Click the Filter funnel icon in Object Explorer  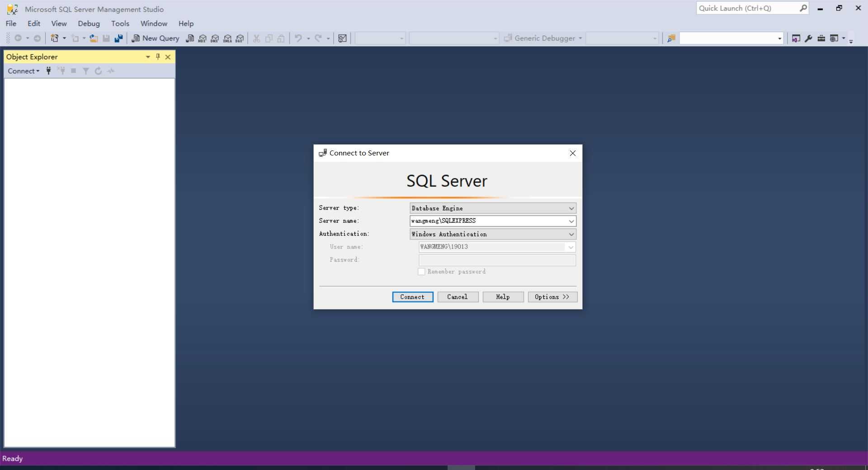(x=85, y=70)
